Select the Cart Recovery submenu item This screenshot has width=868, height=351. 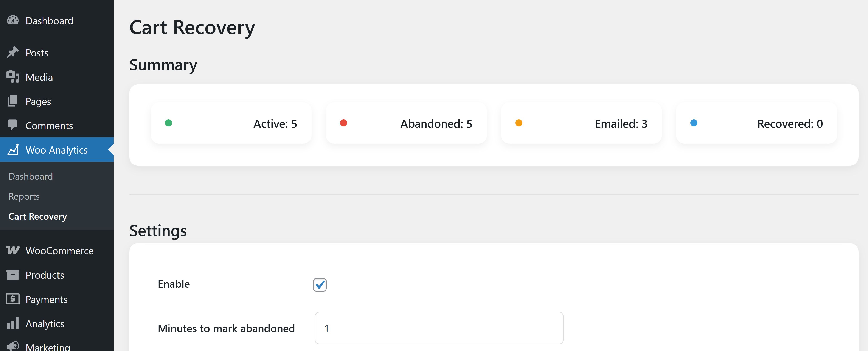(x=38, y=216)
